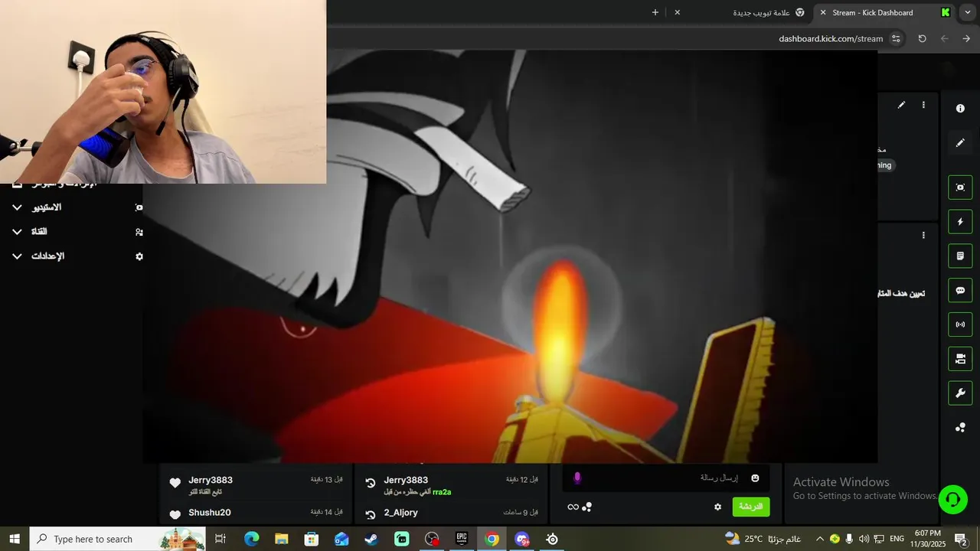This screenshot has height=551, width=980.
Task: Show hidden system tray icons chevron
Action: pos(820,539)
